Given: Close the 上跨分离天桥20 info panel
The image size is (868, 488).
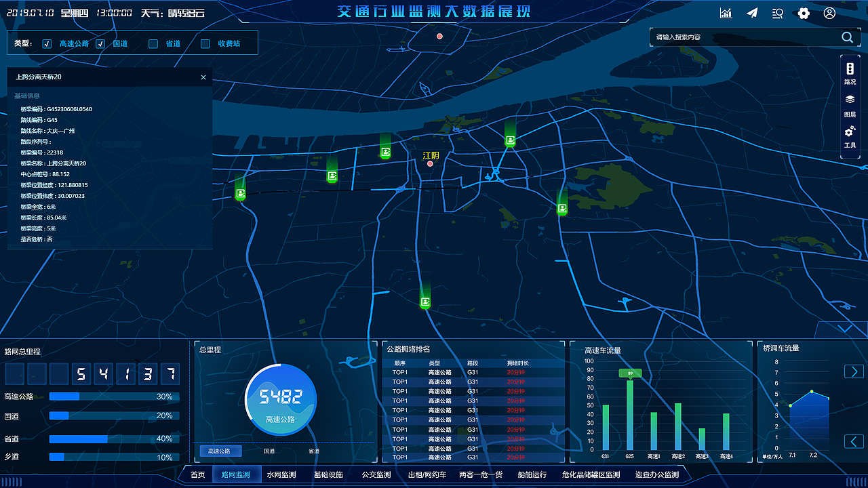Looking at the screenshot, I should pos(203,77).
